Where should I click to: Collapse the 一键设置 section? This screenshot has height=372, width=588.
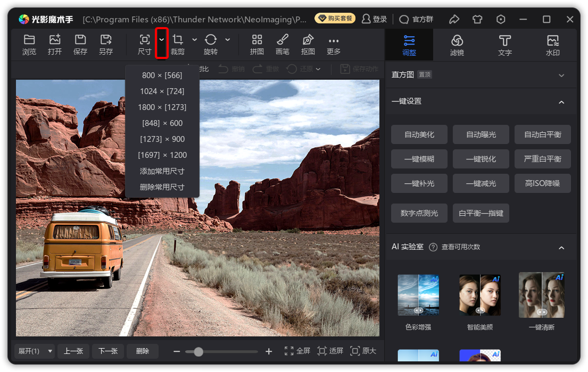point(561,102)
